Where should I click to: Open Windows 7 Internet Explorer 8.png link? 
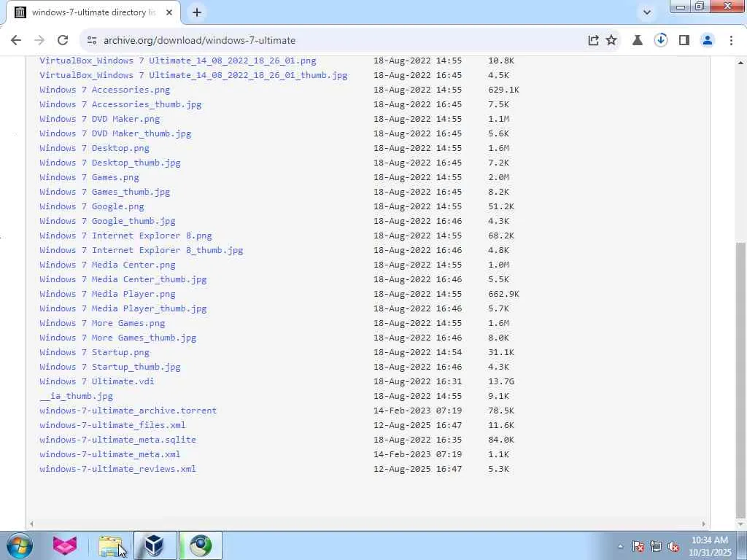coord(125,236)
